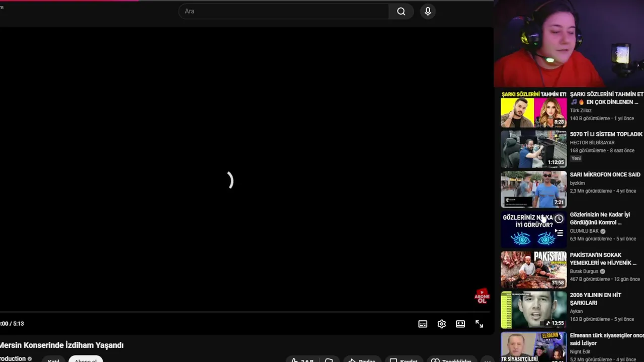Viewport: 644px width, 362px height.
Task: Open Şarkı Sözlerini Tahmin Et thumbnail
Action: (533, 109)
